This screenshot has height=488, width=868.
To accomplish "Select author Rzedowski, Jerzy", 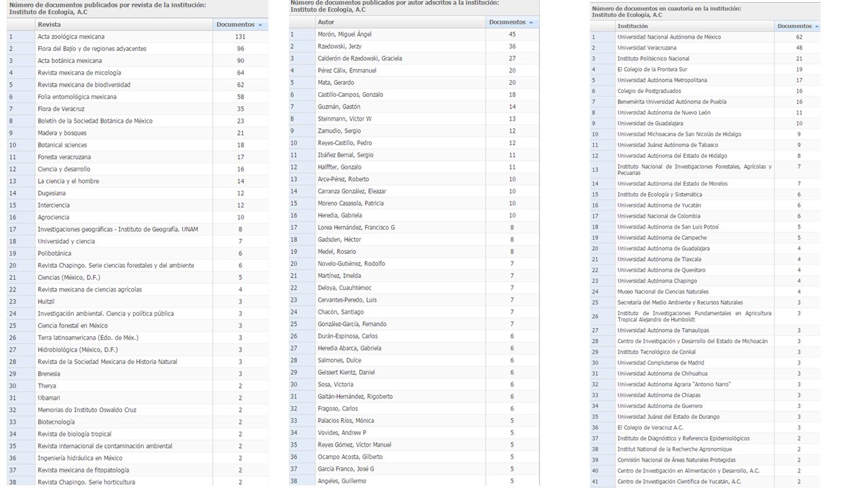I will (414, 47).
